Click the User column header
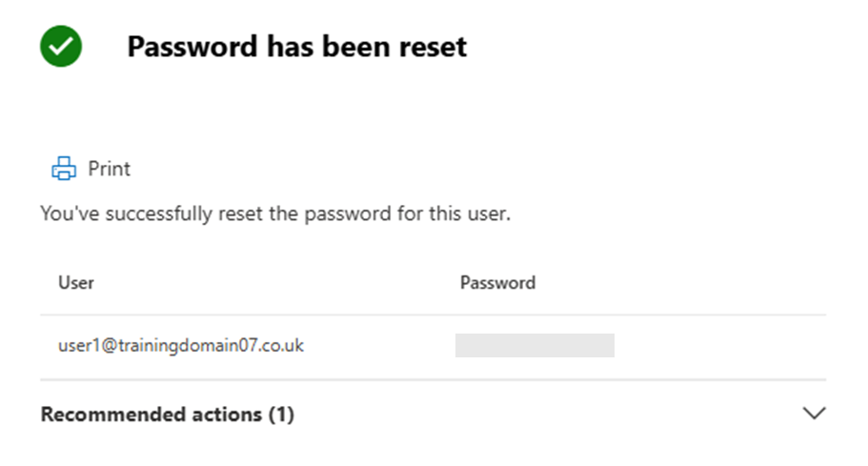 [x=76, y=283]
